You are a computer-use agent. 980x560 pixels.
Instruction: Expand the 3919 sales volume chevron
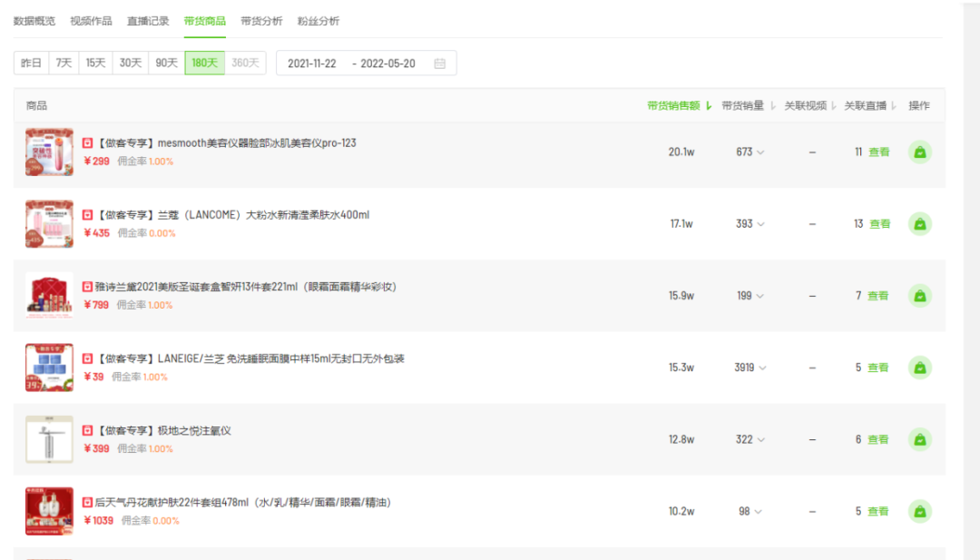762,368
